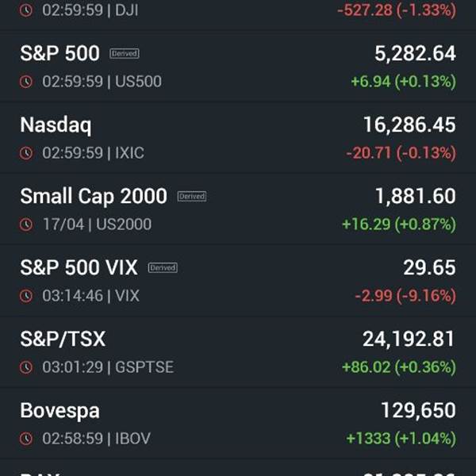Tap the S&P 500 change +6.94 (+0.13%)
Screen dimensions: 476x476
point(404,82)
